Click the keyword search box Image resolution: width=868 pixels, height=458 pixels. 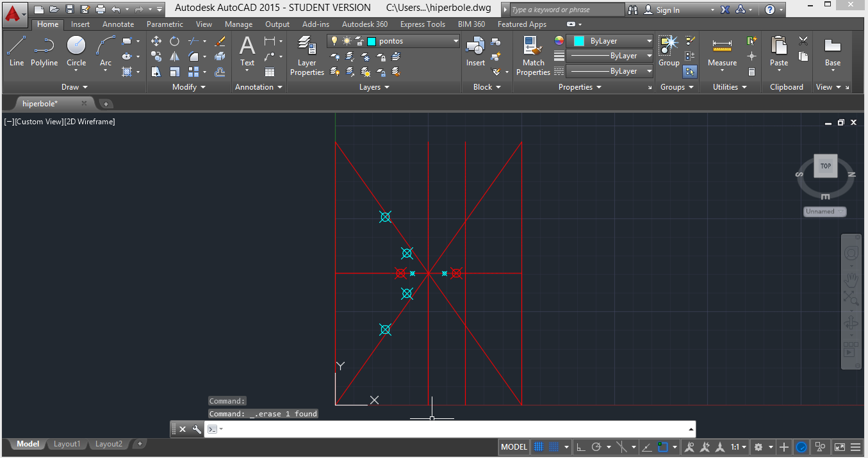click(567, 10)
